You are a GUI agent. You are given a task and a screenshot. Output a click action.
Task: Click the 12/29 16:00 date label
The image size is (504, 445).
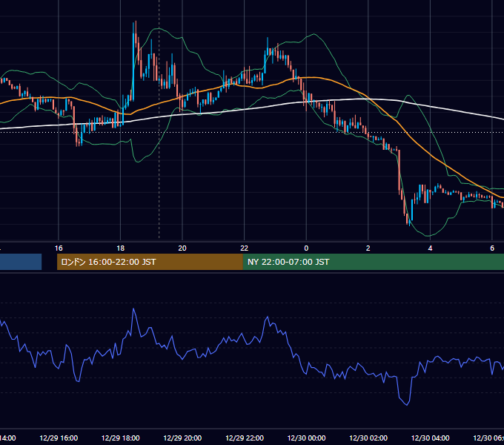[x=59, y=438]
